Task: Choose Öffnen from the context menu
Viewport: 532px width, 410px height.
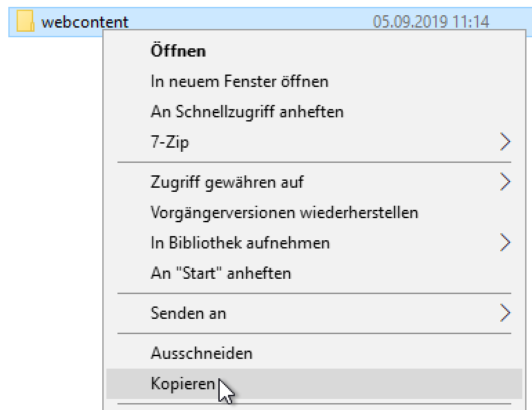Action: (x=178, y=51)
